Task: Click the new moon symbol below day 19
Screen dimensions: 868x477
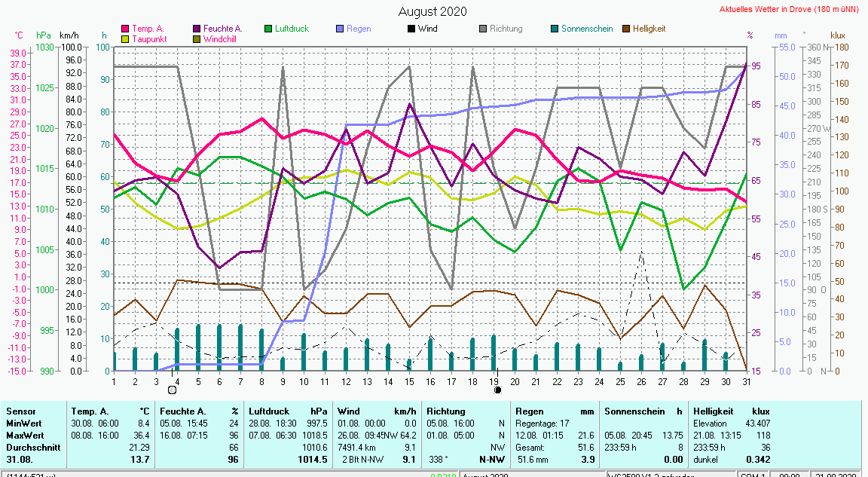Action: (497, 390)
